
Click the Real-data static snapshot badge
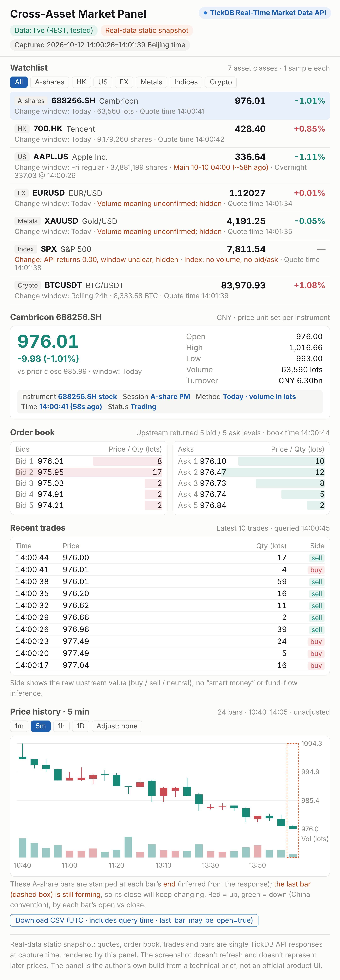(147, 30)
